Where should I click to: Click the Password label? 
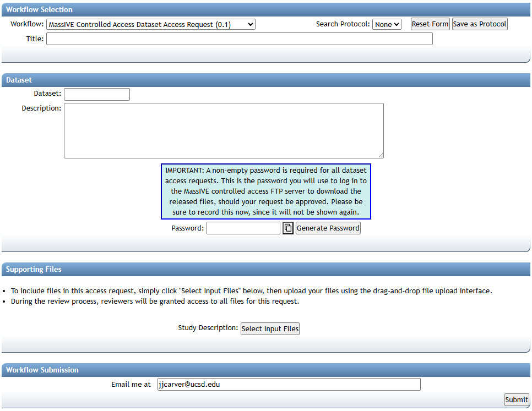click(188, 228)
